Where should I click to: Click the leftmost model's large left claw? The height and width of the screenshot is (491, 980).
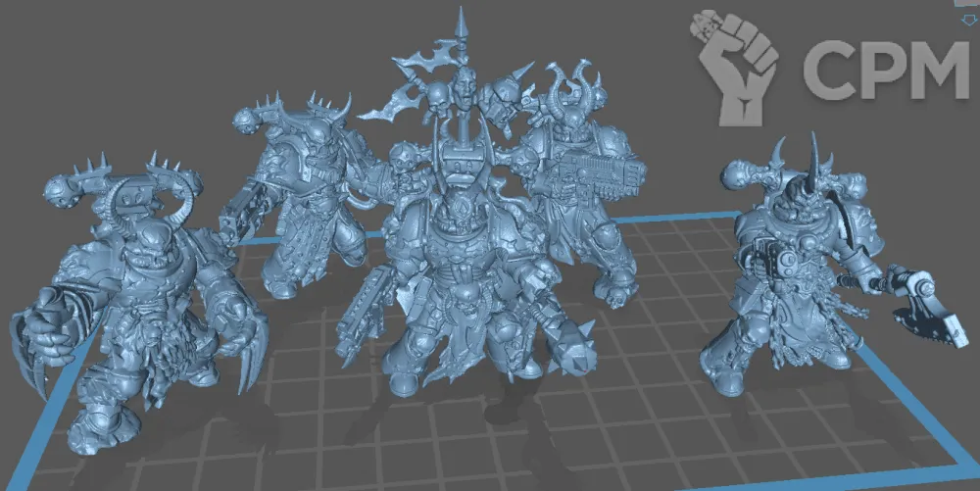tap(44, 338)
